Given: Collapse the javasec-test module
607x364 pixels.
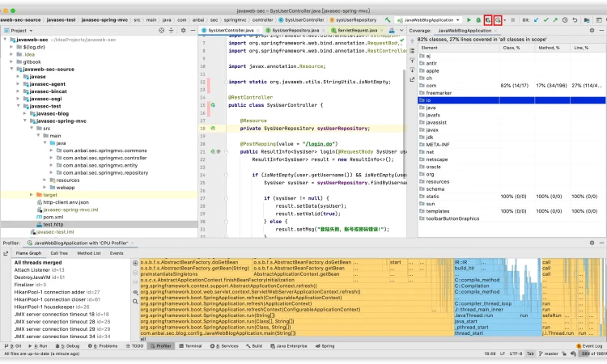Looking at the screenshot, I should point(18,106).
